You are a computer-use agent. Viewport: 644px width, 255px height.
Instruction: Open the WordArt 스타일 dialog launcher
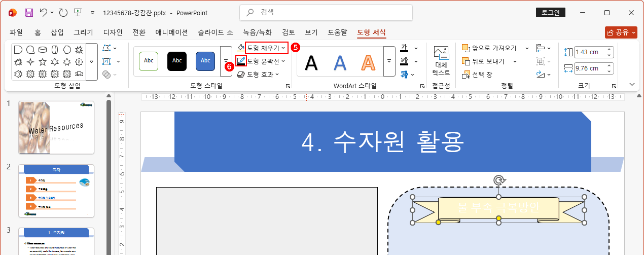(x=422, y=87)
